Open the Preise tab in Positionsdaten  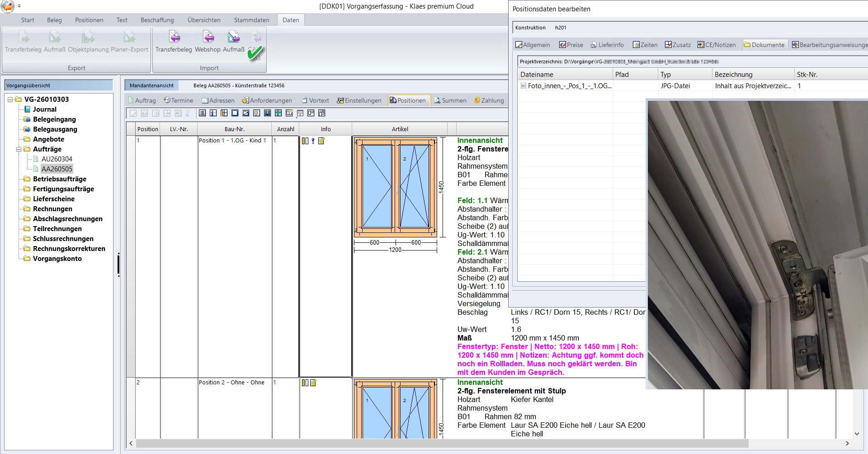click(571, 45)
